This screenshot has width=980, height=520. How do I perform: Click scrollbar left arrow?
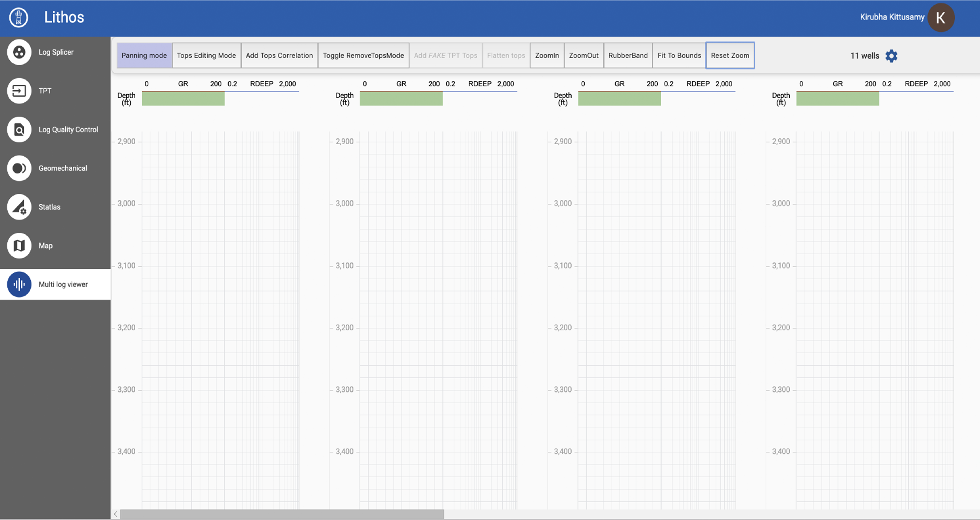116,514
